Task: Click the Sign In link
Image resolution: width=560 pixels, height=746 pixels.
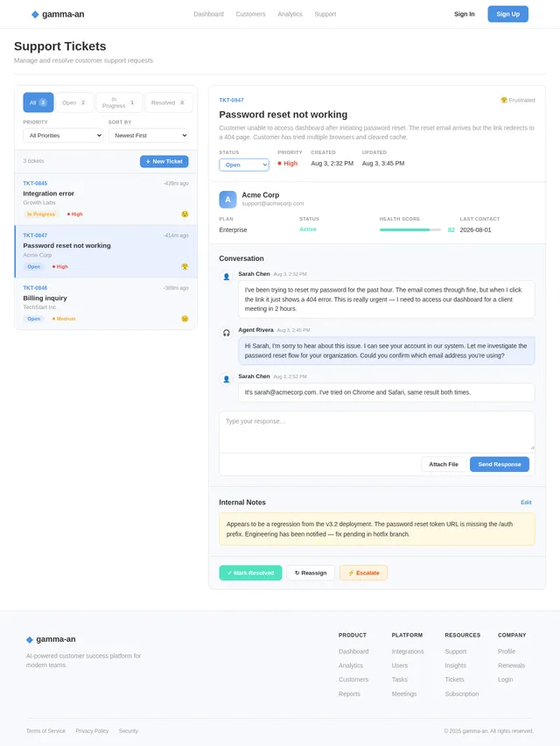Action: pyautogui.click(x=464, y=14)
